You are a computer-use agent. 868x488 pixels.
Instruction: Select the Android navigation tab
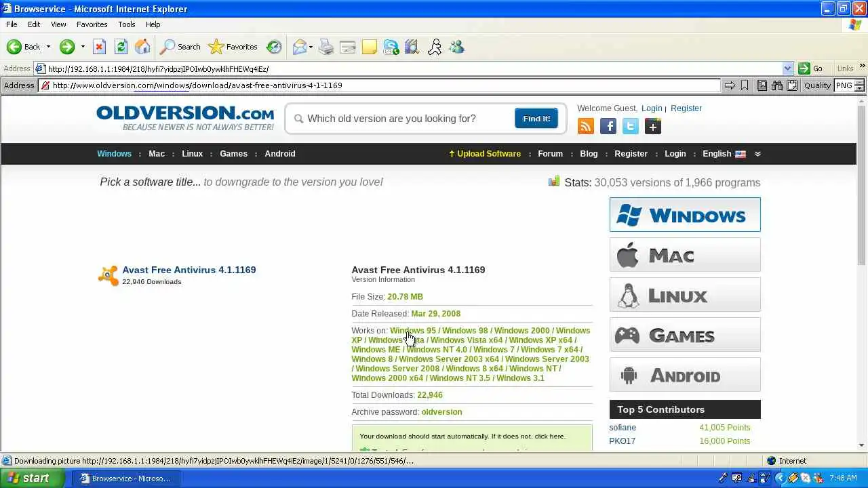pos(280,154)
